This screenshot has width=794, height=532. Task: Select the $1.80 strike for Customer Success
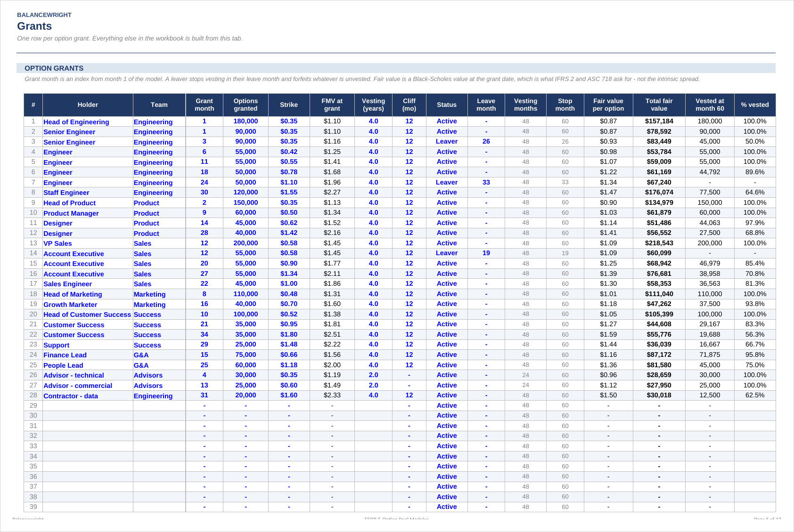[289, 335]
